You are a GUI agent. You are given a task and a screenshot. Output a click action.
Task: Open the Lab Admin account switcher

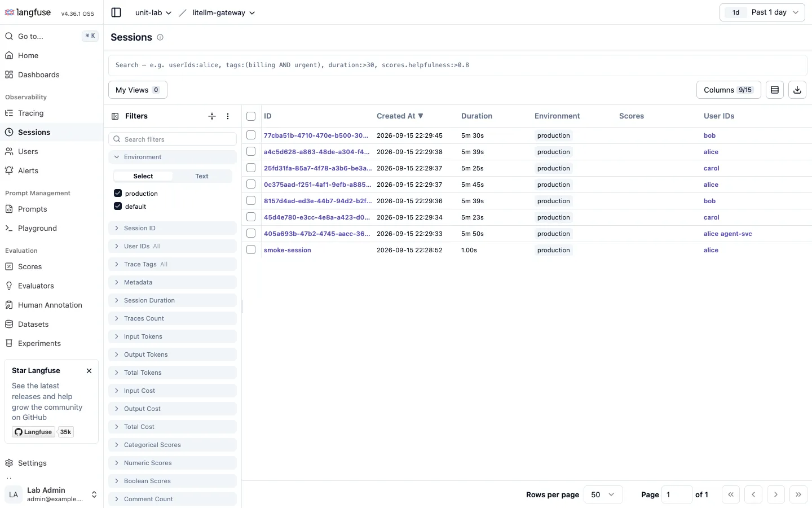click(51, 494)
